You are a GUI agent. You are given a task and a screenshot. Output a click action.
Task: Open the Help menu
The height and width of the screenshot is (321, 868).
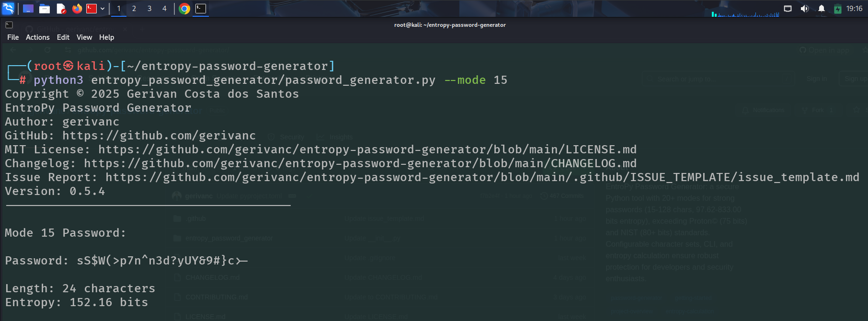[107, 37]
